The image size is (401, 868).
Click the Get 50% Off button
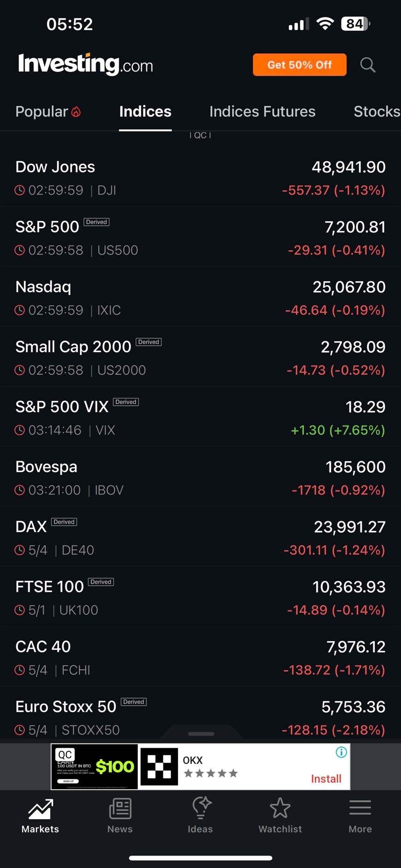pyautogui.click(x=300, y=65)
